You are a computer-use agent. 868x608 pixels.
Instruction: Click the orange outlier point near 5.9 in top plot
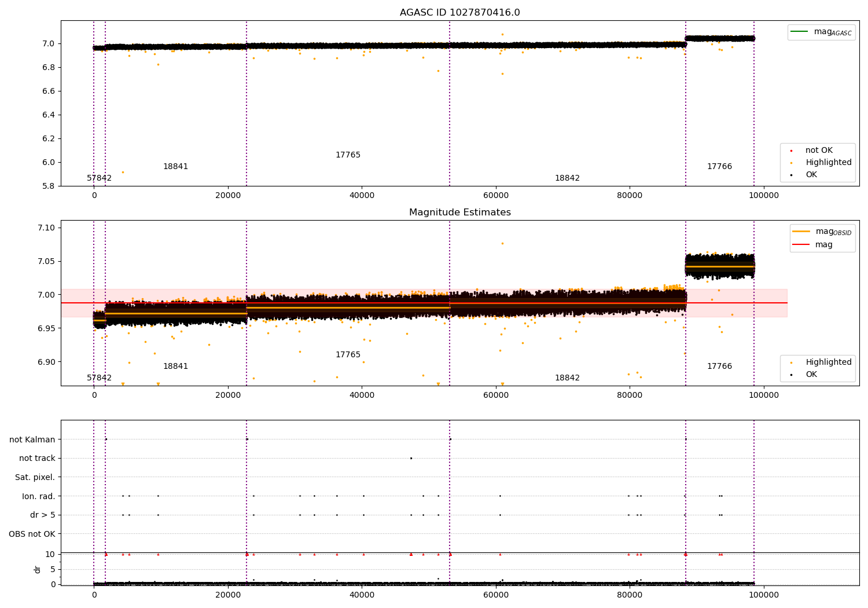pyautogui.click(x=123, y=172)
